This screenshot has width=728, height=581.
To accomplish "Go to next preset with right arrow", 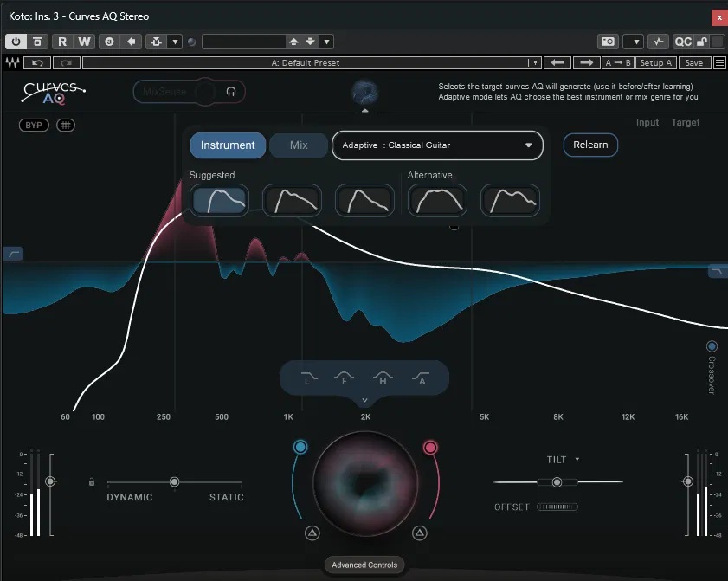I will pyautogui.click(x=586, y=62).
